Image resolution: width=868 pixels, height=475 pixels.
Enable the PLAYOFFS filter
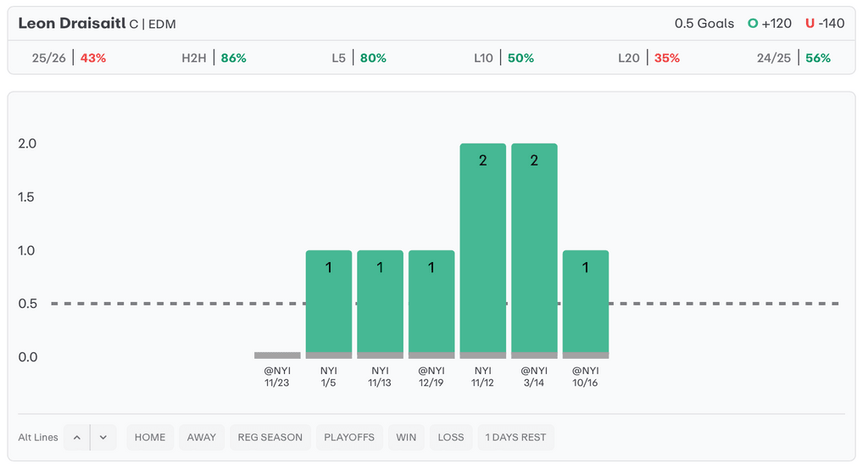coord(349,438)
